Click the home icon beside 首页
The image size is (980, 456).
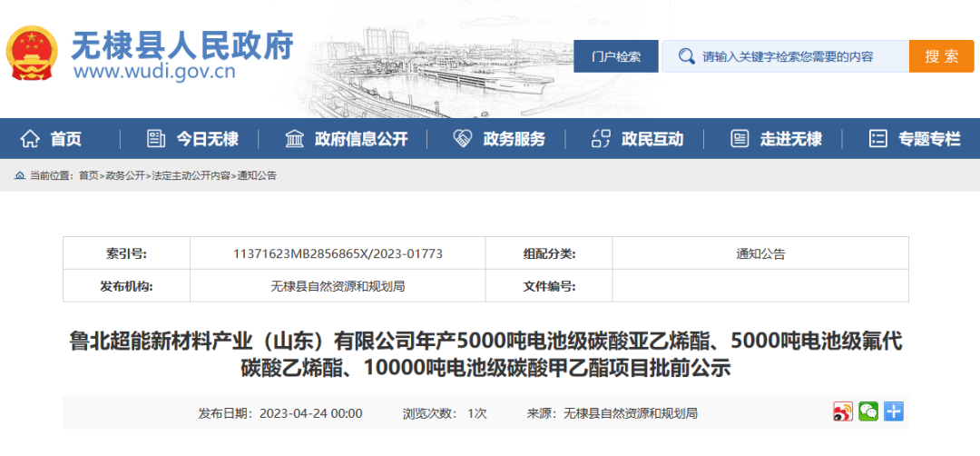30,139
